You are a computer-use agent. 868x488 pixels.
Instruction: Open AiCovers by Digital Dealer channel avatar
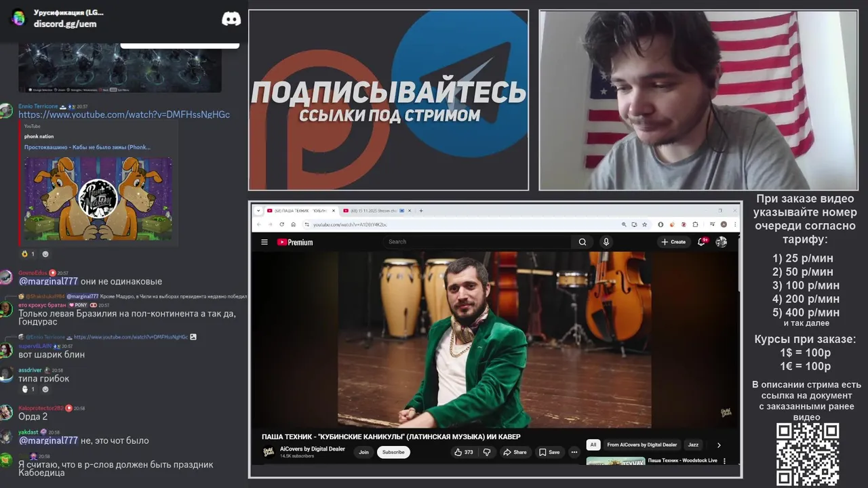[x=269, y=452]
